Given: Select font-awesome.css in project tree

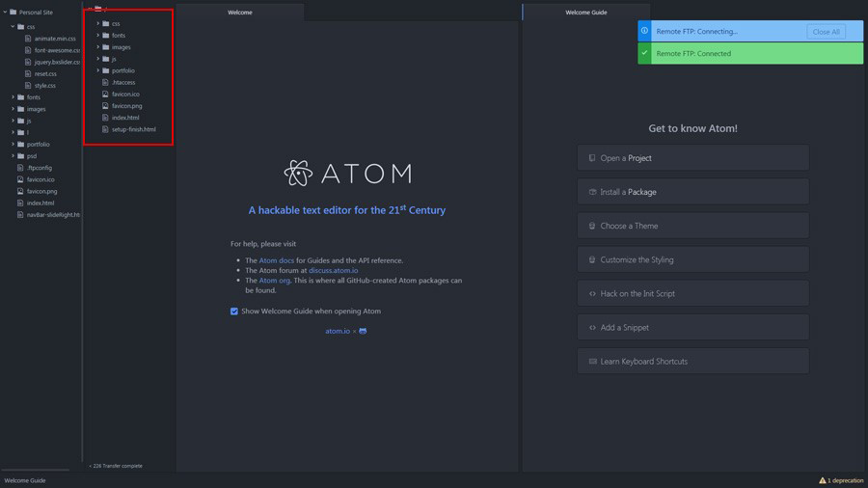Looking at the screenshot, I should click(x=57, y=50).
